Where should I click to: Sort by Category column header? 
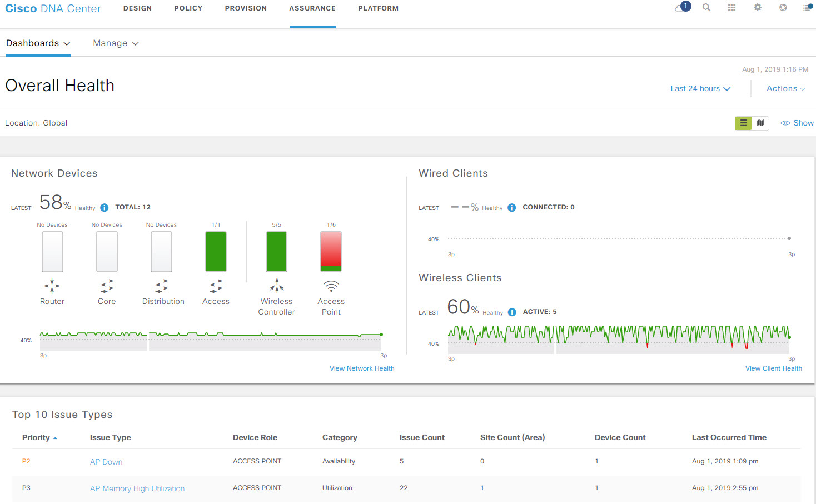(x=340, y=438)
